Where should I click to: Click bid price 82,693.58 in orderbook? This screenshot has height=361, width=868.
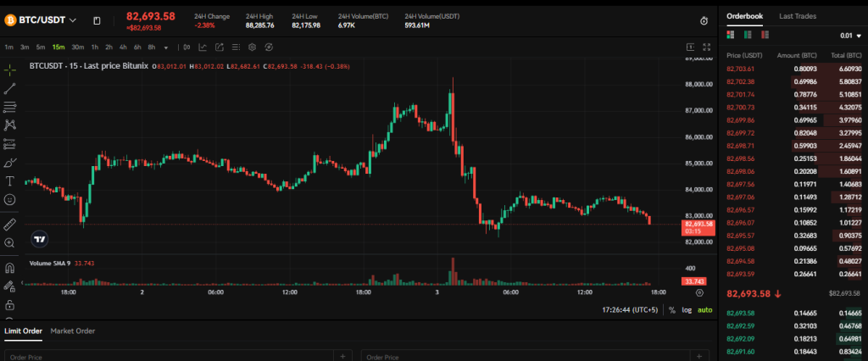tap(740, 314)
